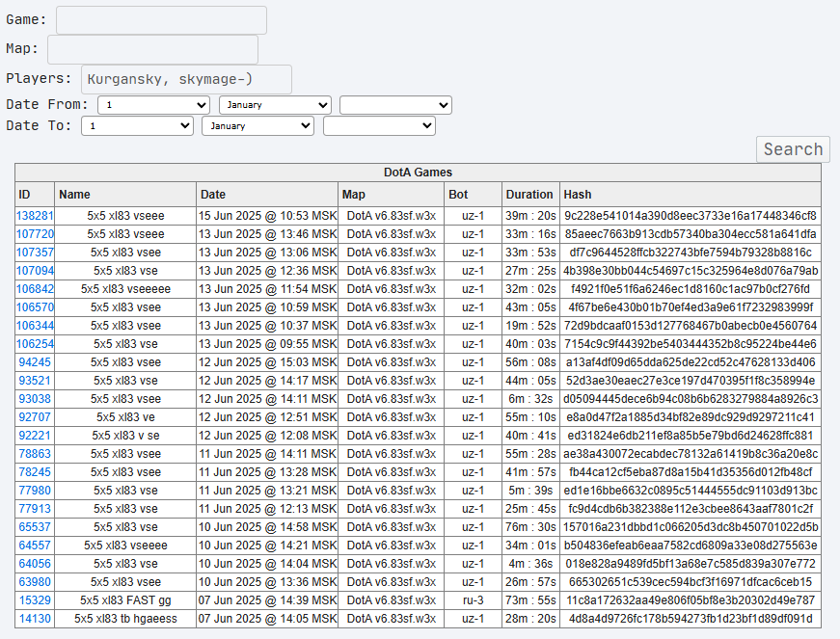This screenshot has width=840, height=639.
Task: Click the Search button
Action: pos(793,149)
